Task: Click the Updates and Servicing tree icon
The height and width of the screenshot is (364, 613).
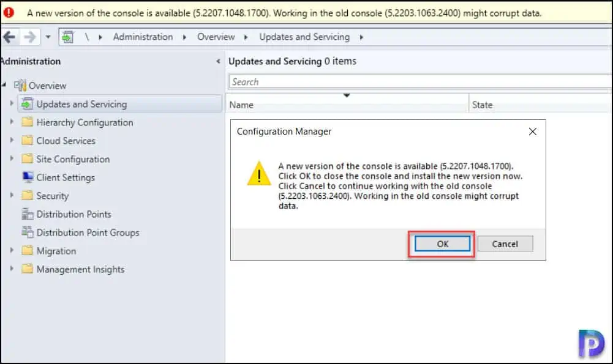Action: point(27,103)
